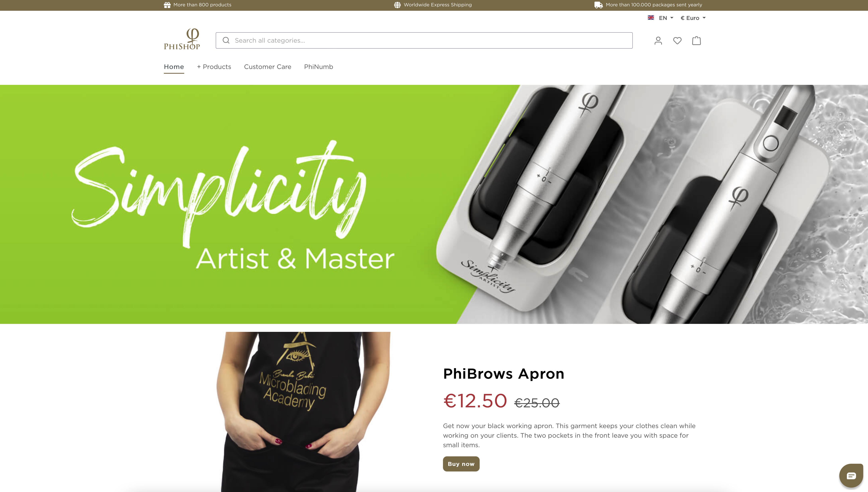868x492 pixels.
Task: Open the shopping bag cart
Action: tap(697, 41)
